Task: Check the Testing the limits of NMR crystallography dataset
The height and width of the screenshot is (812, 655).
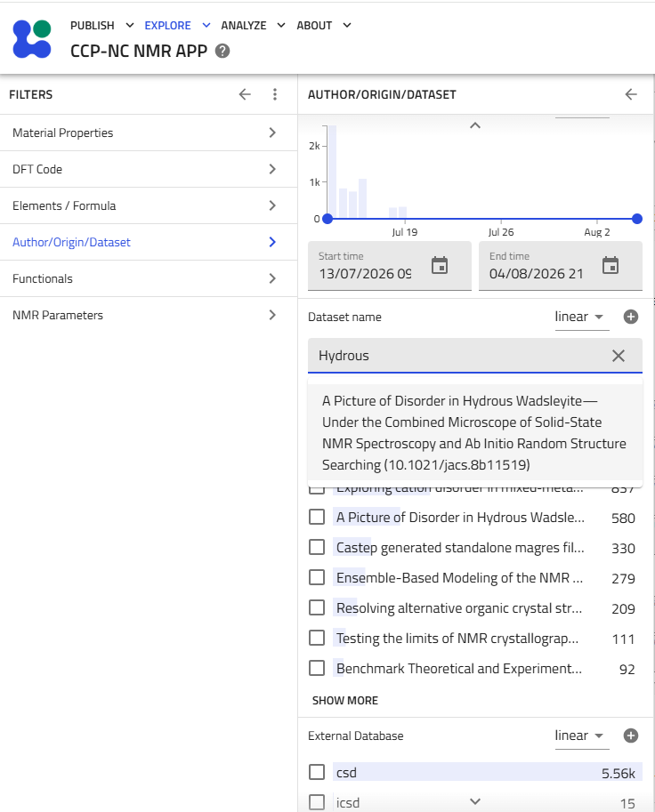Action: point(317,638)
